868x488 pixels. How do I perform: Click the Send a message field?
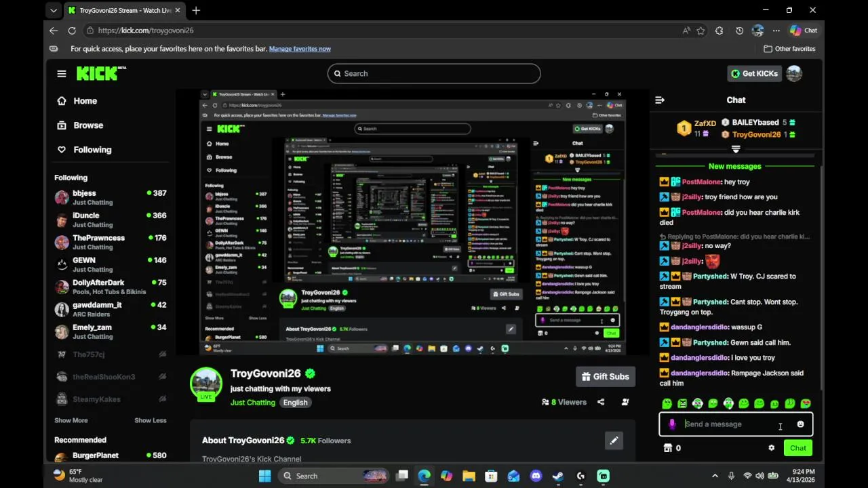click(x=736, y=424)
